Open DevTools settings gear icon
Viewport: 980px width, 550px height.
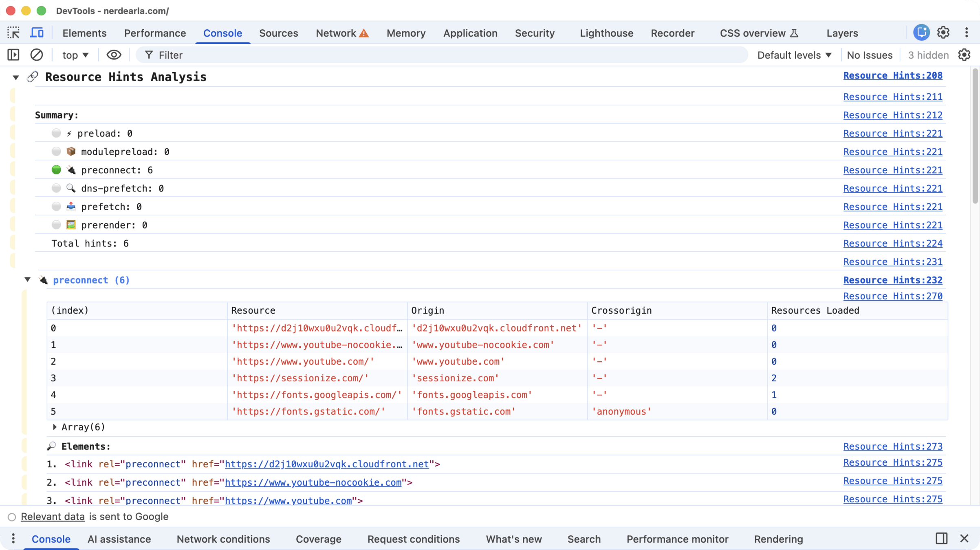click(x=943, y=33)
